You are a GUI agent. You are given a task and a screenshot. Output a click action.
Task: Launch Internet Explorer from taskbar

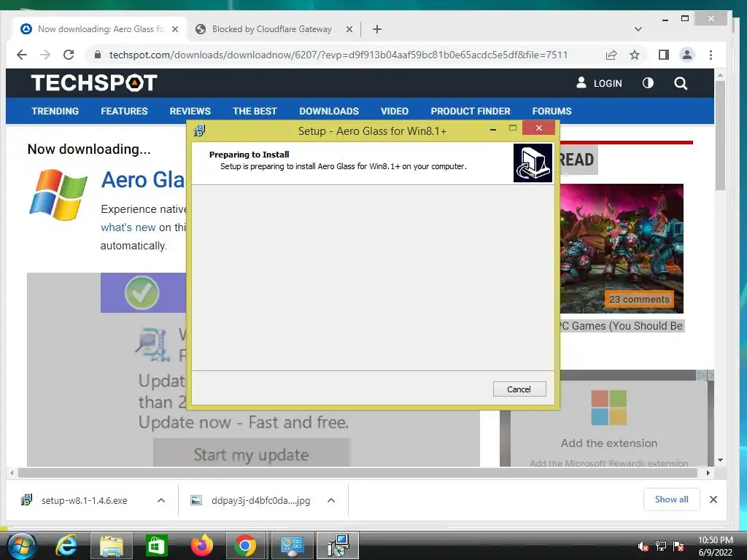(x=66, y=545)
